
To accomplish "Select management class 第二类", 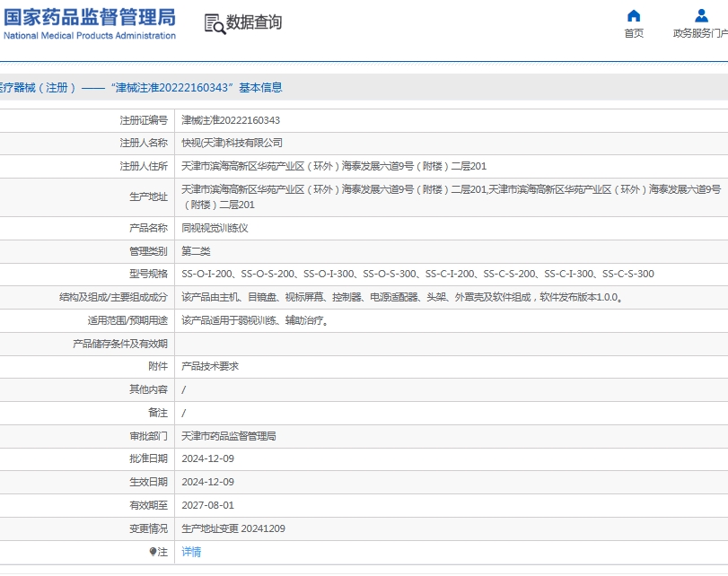I will click(196, 251).
